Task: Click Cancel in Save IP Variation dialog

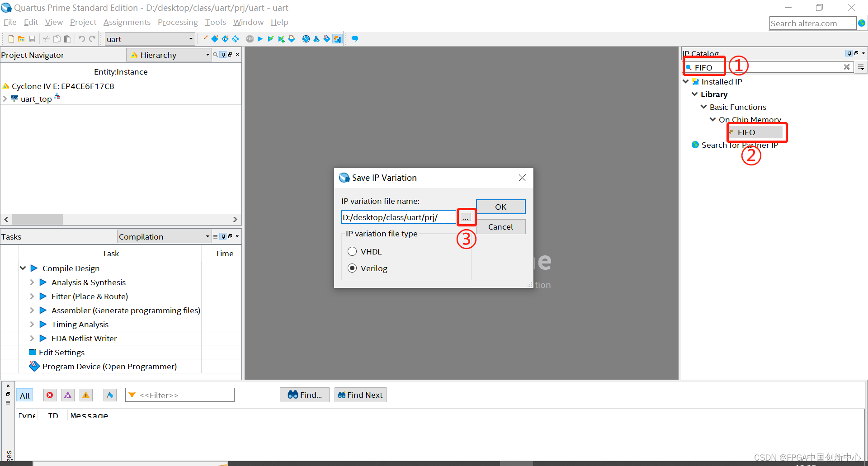Action: [x=500, y=226]
